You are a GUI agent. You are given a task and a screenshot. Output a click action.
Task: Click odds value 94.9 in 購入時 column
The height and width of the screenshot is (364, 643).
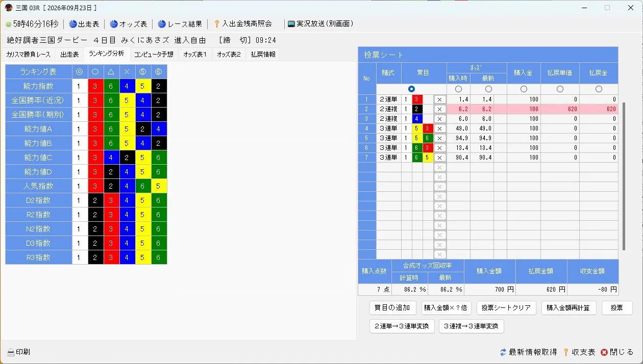pos(458,138)
